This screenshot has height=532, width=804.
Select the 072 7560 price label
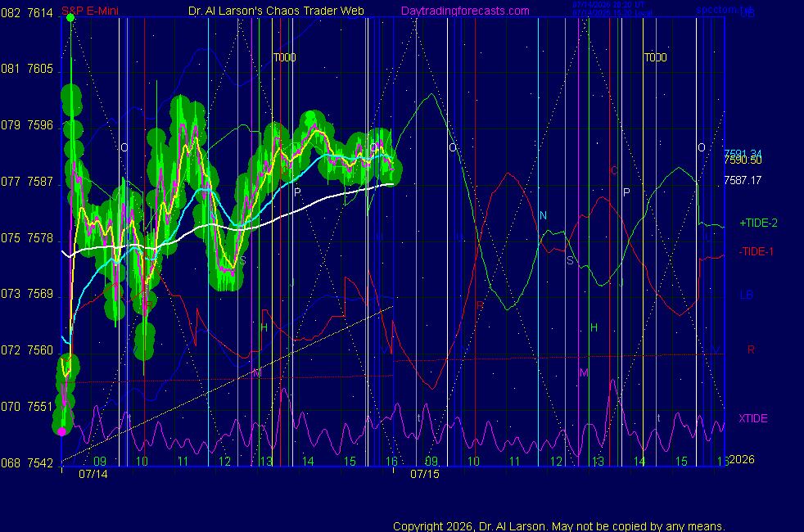coord(27,350)
